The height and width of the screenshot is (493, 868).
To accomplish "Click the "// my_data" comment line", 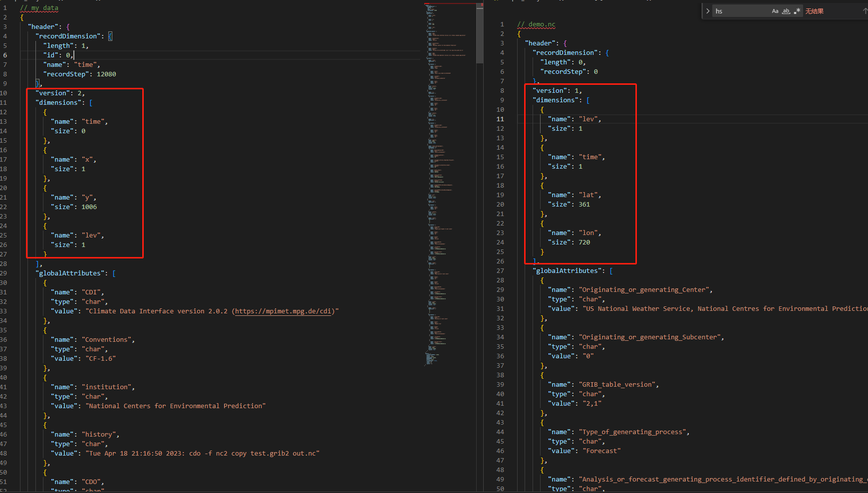I will 39,8.
